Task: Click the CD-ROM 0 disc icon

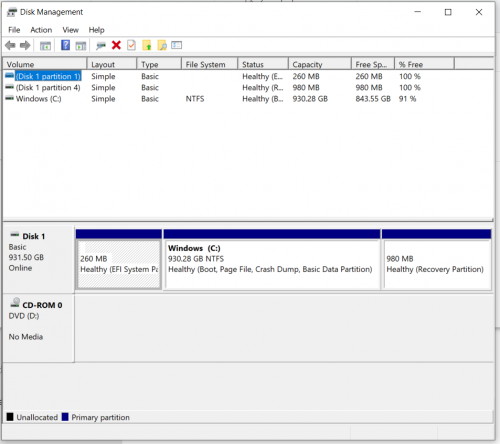Action: coord(15,303)
